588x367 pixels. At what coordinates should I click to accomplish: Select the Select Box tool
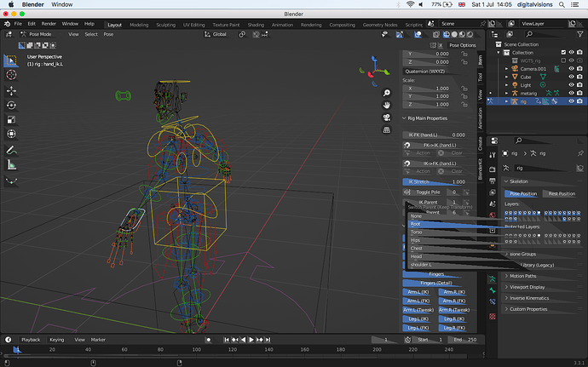(x=11, y=60)
